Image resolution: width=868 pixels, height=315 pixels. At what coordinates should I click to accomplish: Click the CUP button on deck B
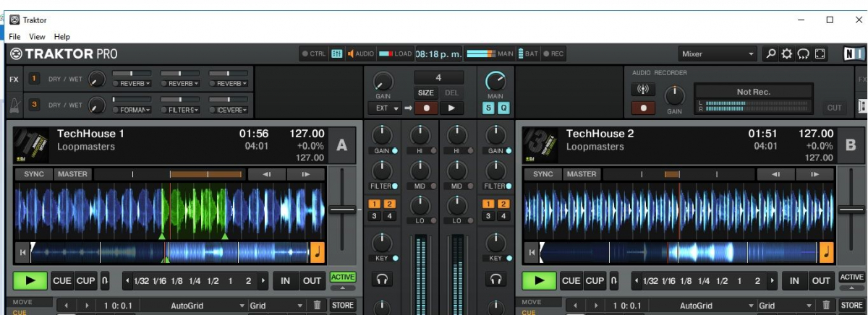point(595,280)
